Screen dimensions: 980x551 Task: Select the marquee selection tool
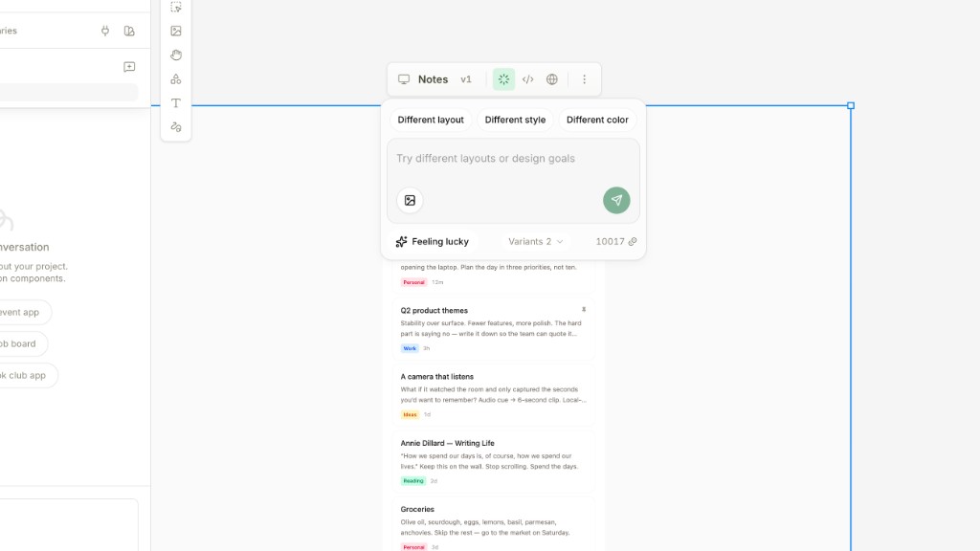176,8
